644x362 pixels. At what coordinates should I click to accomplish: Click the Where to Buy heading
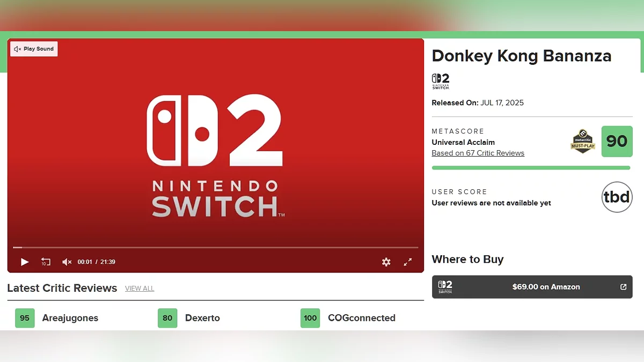(468, 260)
